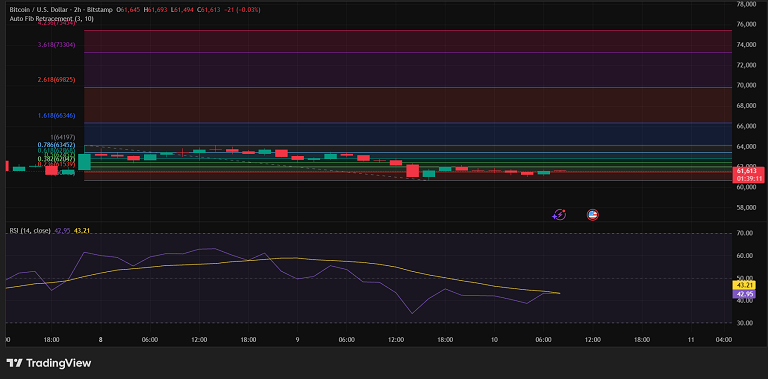Viewport: 768px width, 379px height.
Task: Click the day 11 label on time axis
Action: [x=691, y=339]
